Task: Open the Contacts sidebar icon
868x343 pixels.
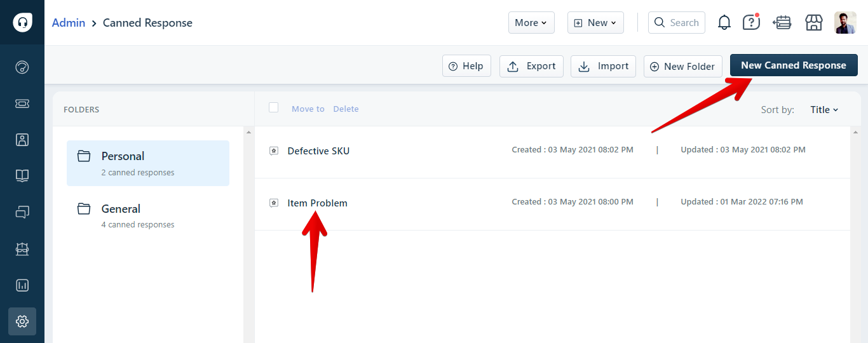Action: pos(22,140)
